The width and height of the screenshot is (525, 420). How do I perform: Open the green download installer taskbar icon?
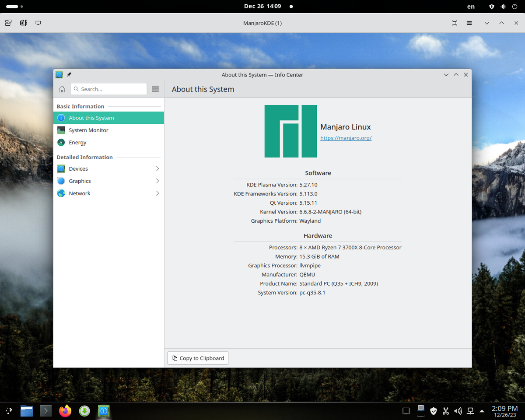[84, 411]
